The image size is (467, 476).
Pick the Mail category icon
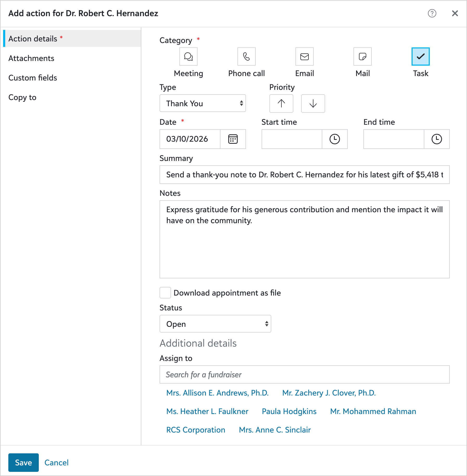[x=362, y=57]
